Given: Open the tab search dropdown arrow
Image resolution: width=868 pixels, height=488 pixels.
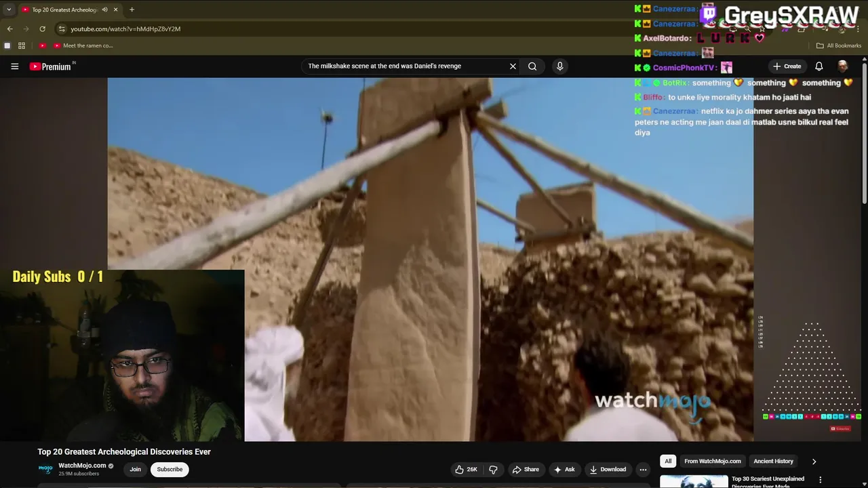Looking at the screenshot, I should 8,9.
